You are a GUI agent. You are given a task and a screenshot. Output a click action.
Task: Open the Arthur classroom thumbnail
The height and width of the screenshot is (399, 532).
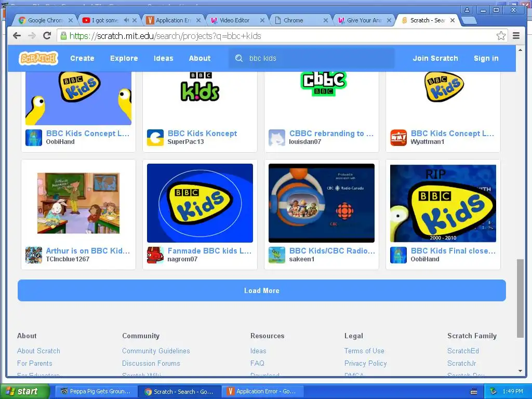click(78, 203)
